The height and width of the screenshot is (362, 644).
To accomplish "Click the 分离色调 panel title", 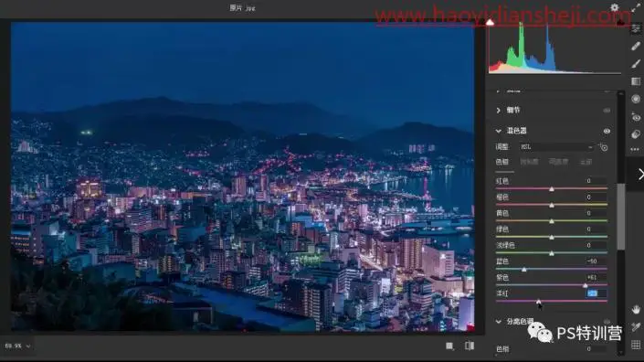I will (520, 322).
